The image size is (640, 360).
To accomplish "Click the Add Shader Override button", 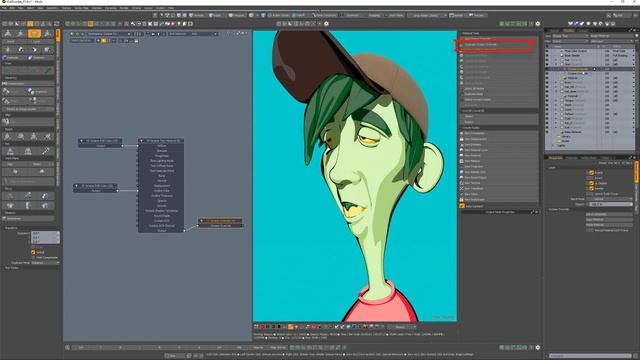I will pyautogui.click(x=499, y=39).
